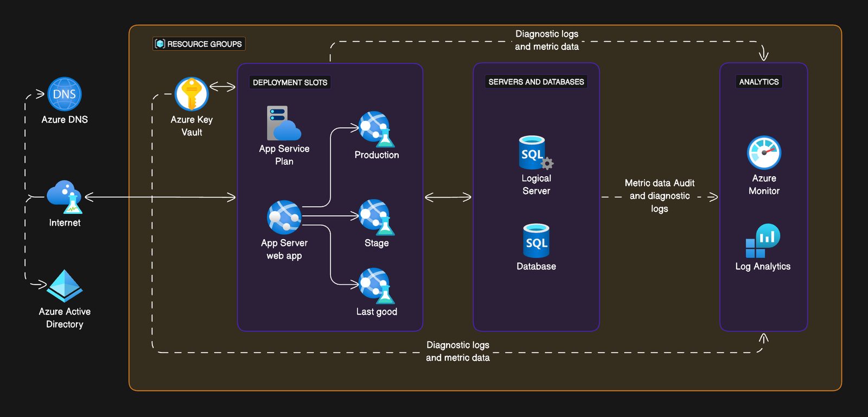Click the SQL Database icon
Viewport: 868px width, 417px height.
click(x=536, y=241)
